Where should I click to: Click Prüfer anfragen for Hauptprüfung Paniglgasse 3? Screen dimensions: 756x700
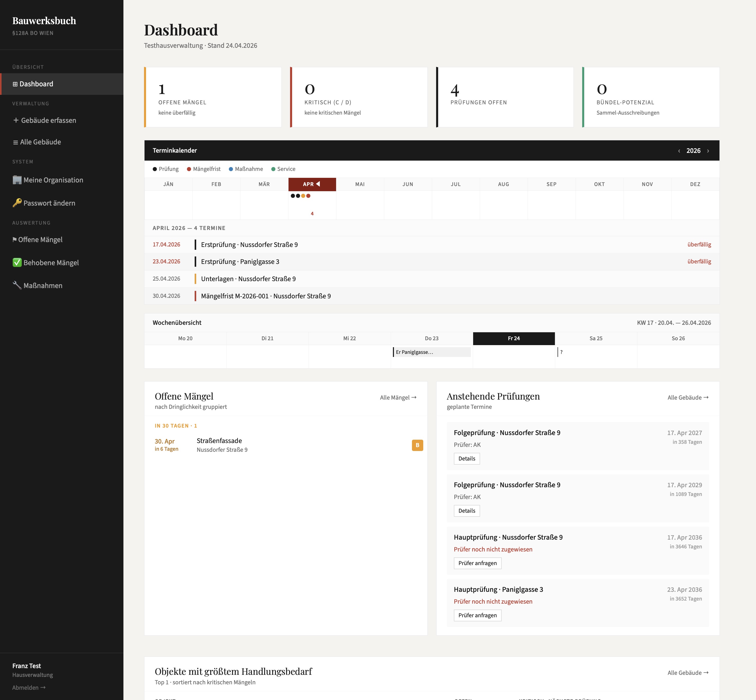pos(478,615)
